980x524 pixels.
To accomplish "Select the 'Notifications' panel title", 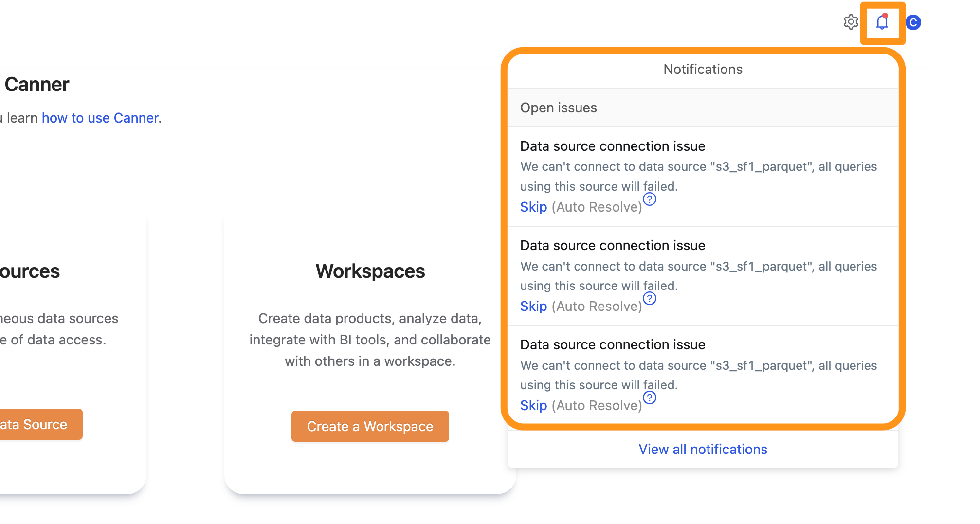I will (703, 69).
